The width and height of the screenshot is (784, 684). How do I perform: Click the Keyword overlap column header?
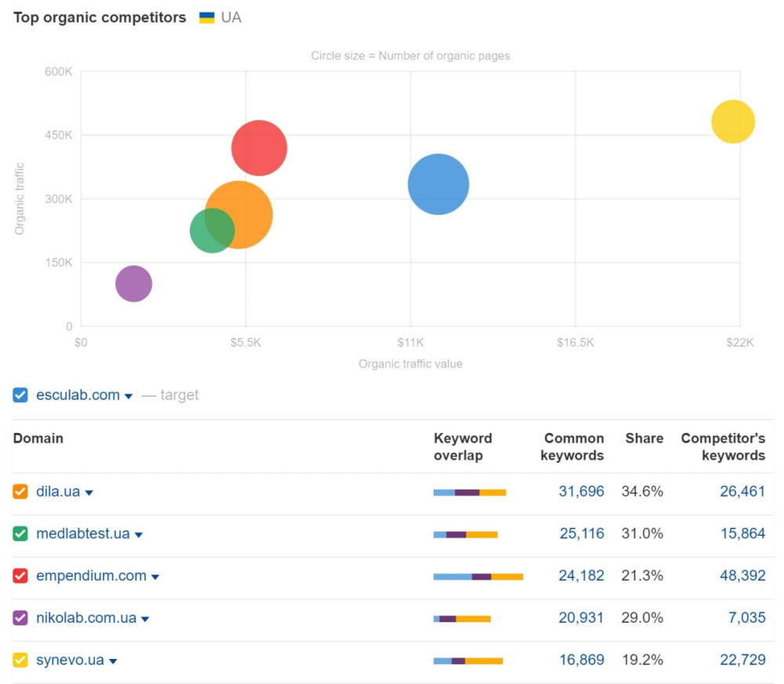click(x=463, y=447)
